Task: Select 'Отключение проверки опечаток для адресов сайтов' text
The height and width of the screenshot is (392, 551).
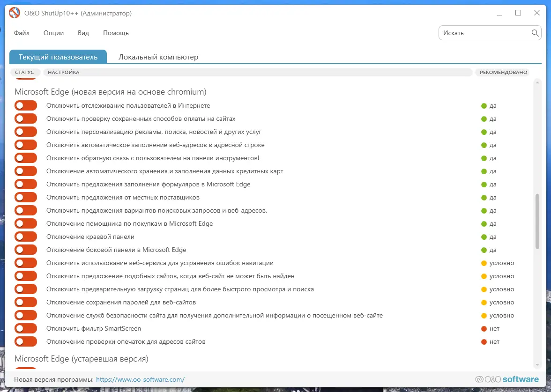Action: [126, 342]
